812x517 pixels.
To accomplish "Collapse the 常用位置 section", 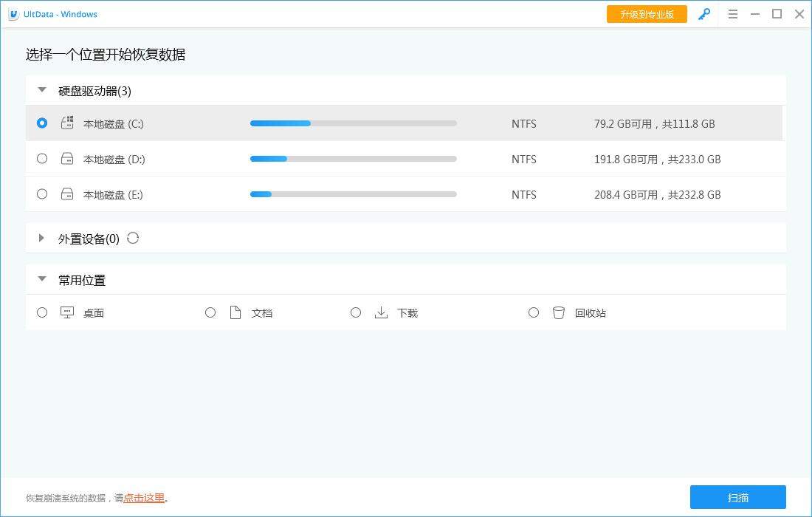I will [42, 280].
